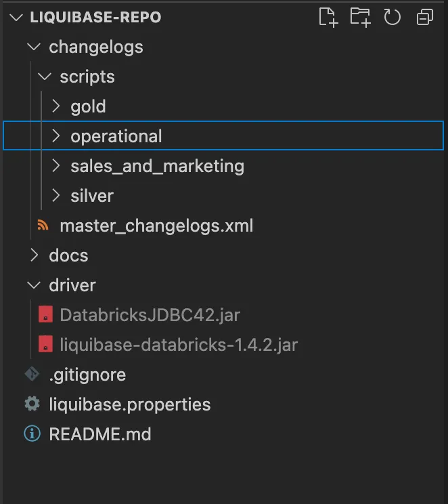Collapse all folders in Explorer
The image size is (448, 504).
425,18
